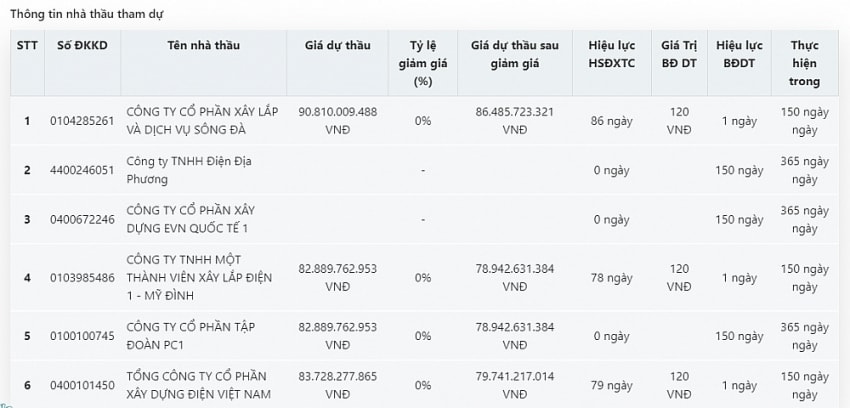Click the "Thực hiện trong" column header
The height and width of the screenshot is (408, 850).
804,63
